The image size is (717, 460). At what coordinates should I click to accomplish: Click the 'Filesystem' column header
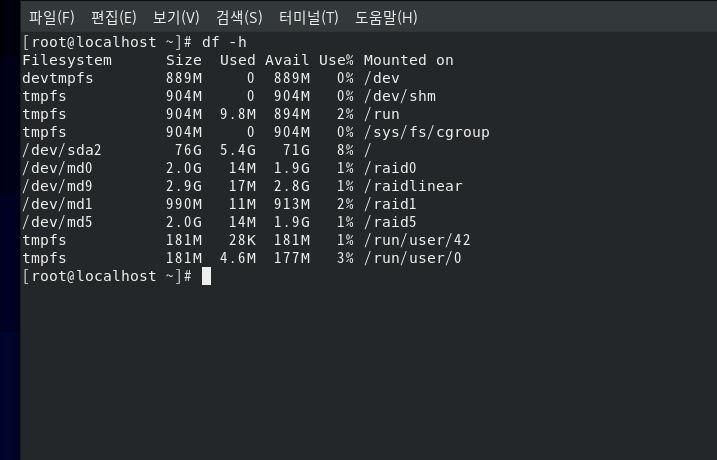click(67, 60)
